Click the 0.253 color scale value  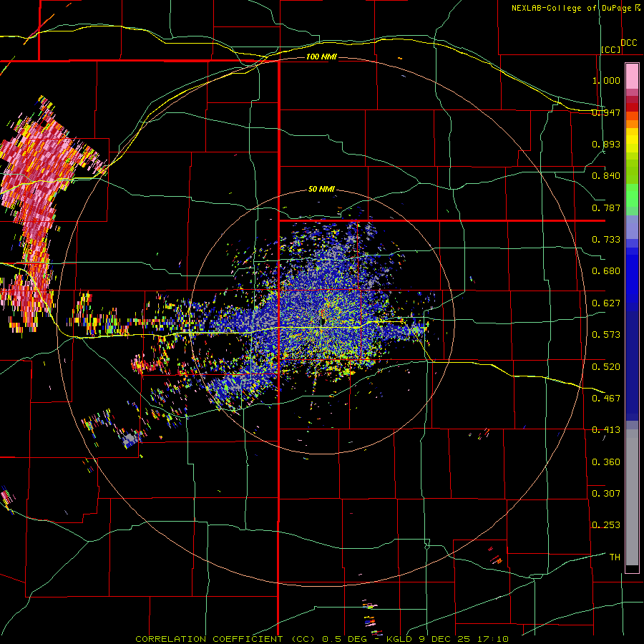pos(606,525)
